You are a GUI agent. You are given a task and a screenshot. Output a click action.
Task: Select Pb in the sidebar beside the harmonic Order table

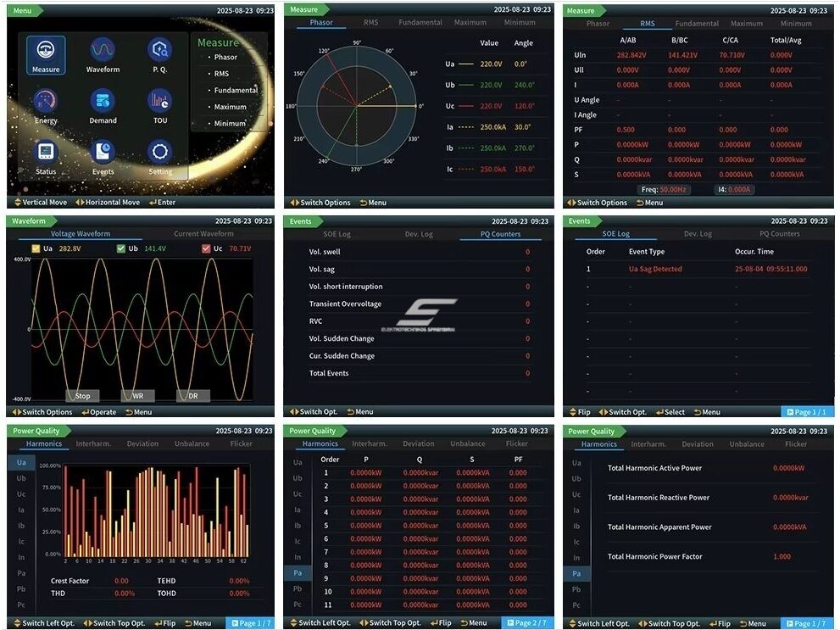[x=298, y=588]
